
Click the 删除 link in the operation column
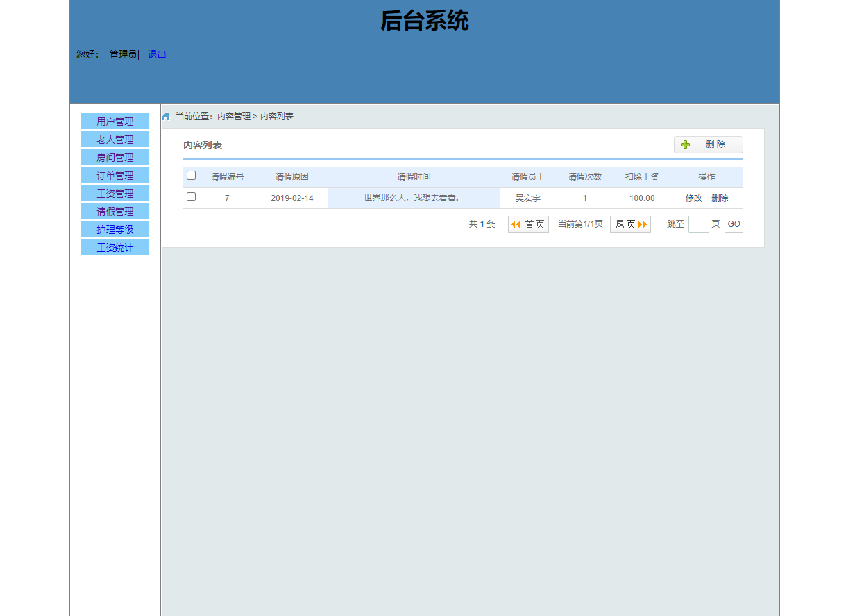720,198
